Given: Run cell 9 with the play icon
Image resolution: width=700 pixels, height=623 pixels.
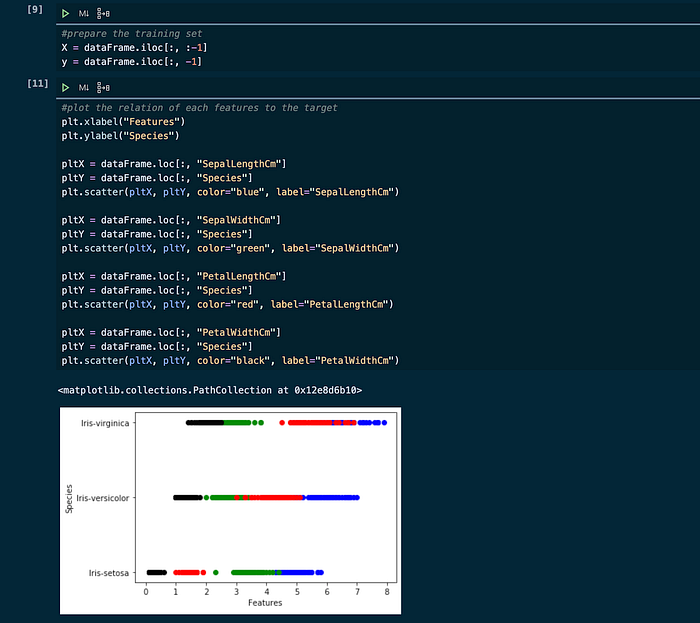Looking at the screenshot, I should (x=66, y=14).
